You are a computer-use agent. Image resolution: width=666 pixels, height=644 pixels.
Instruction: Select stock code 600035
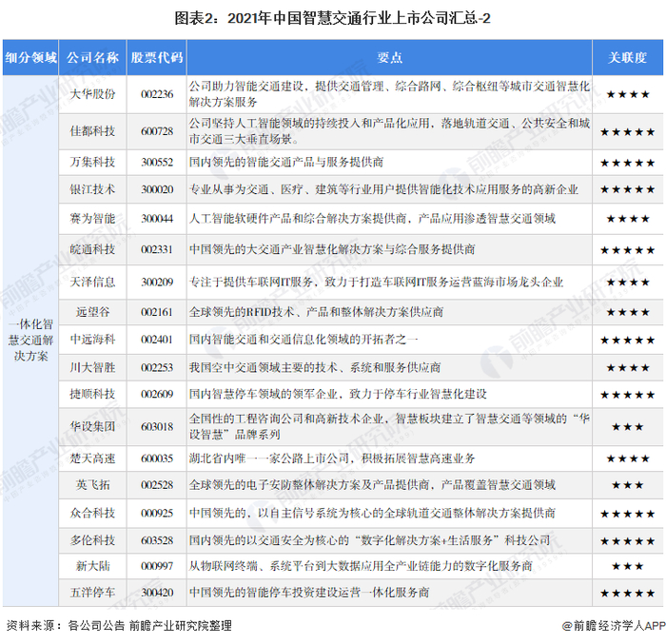click(157, 459)
